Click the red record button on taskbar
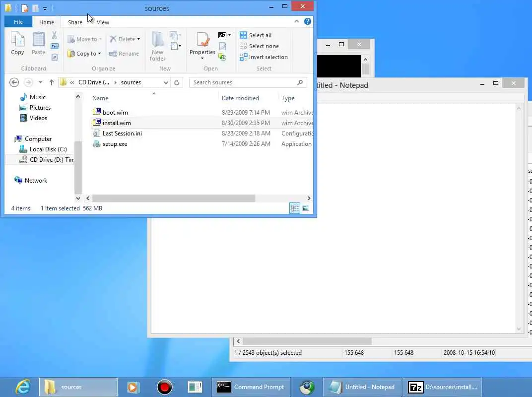532x397 pixels. click(165, 387)
